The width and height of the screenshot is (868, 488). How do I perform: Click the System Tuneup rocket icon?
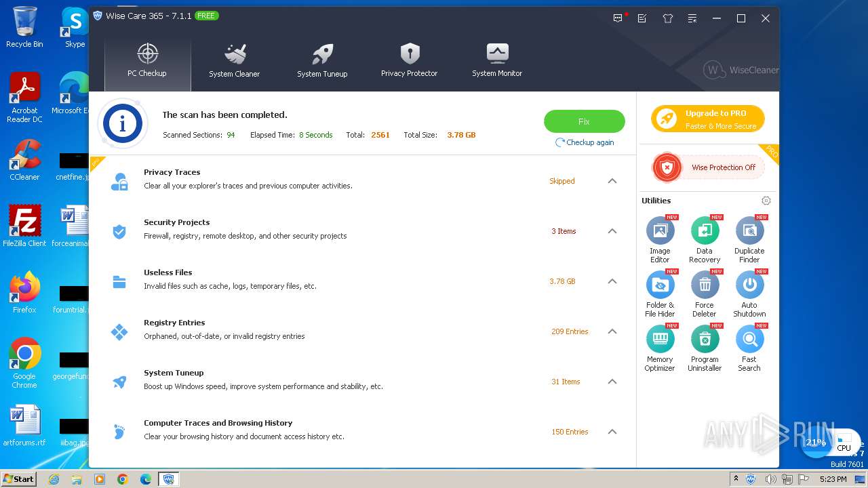[119, 382]
